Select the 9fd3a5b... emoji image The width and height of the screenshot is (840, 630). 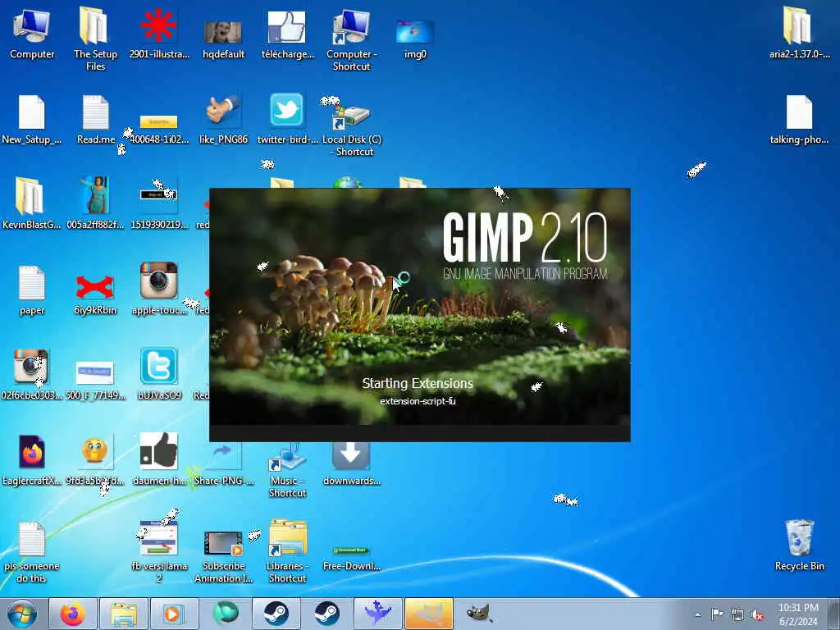coord(95,459)
